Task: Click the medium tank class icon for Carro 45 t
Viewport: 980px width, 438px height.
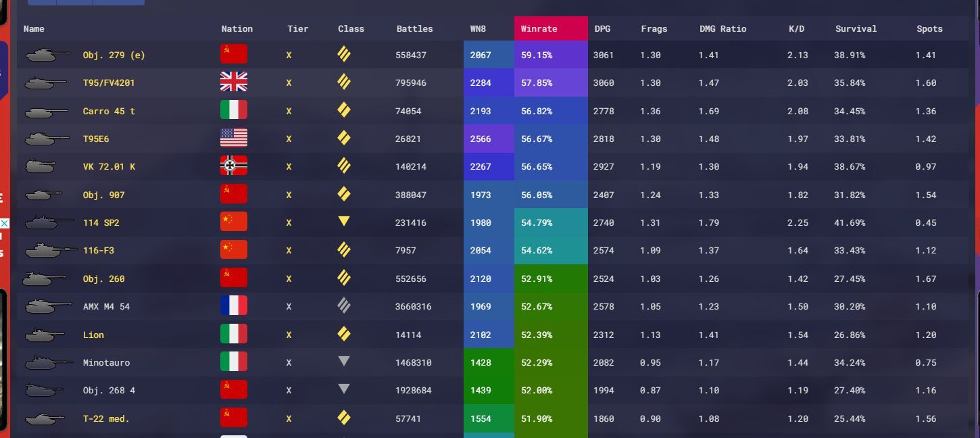Action: 344,110
